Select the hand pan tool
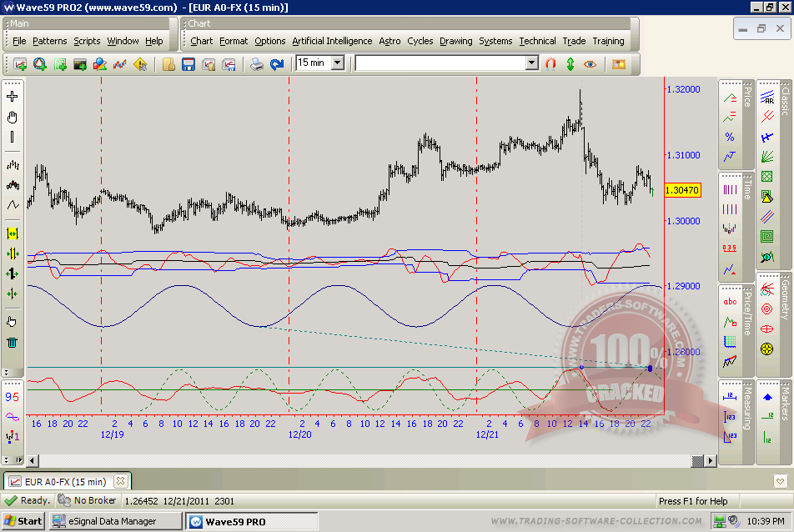794x532 pixels. 13,117
